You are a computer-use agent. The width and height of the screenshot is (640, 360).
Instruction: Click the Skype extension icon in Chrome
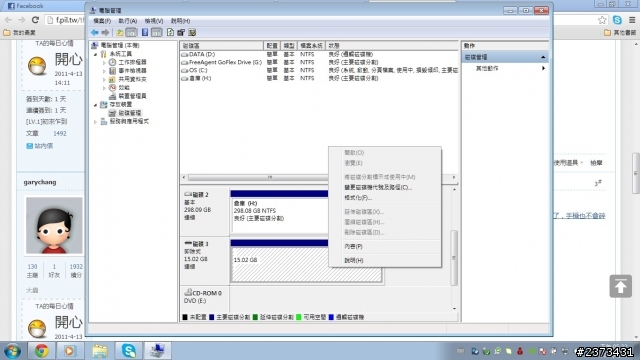tap(617, 20)
